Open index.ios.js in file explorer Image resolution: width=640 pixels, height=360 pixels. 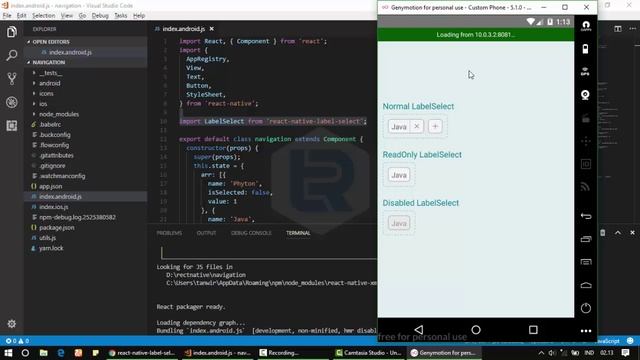53,207
